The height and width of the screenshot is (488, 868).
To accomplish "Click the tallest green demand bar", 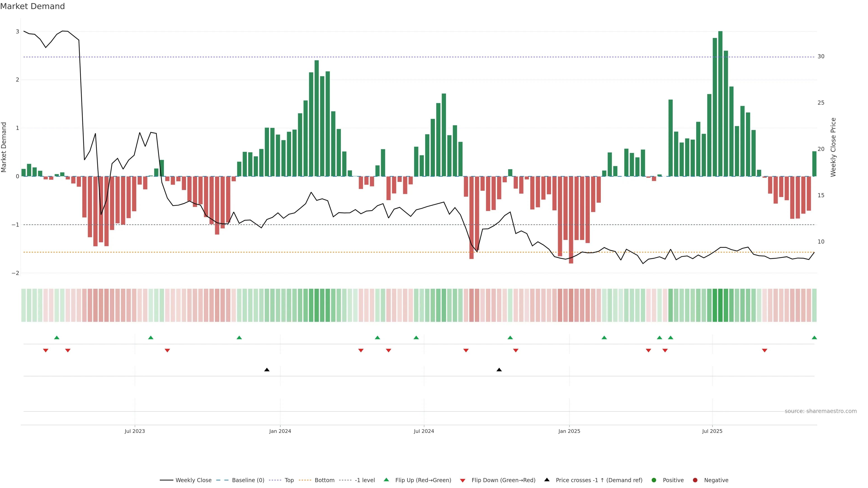I will click(x=720, y=101).
